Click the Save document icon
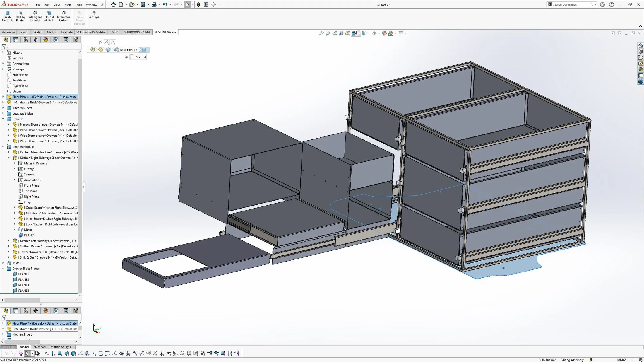 pos(143,4)
